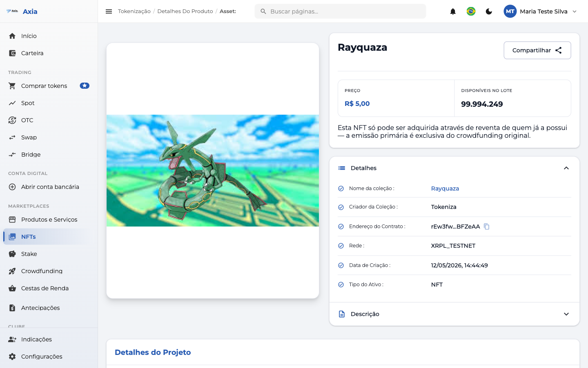Click the share icon in Compartilhar
This screenshot has height=368, width=588.
pos(559,50)
